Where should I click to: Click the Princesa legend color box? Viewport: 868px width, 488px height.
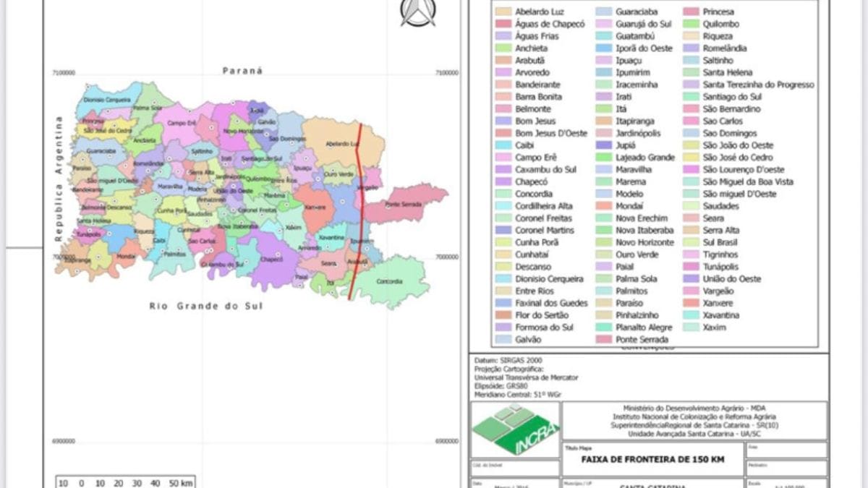click(x=692, y=12)
